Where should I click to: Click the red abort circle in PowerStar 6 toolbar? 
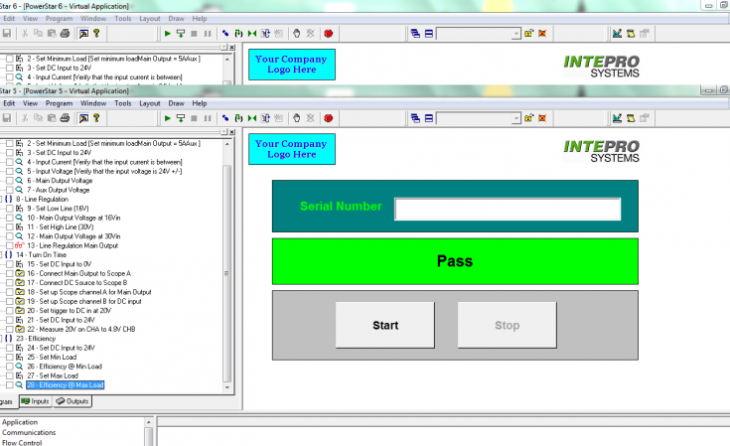(x=329, y=34)
